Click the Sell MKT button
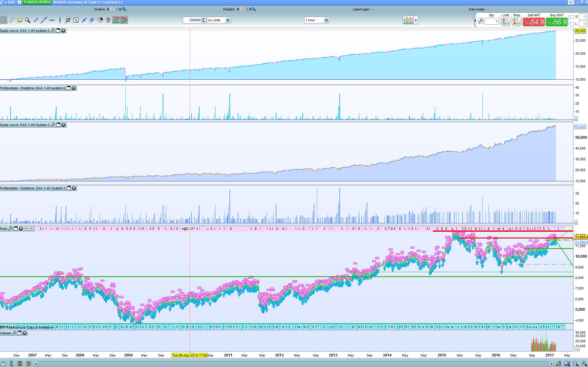588x367 pixels. click(x=534, y=22)
